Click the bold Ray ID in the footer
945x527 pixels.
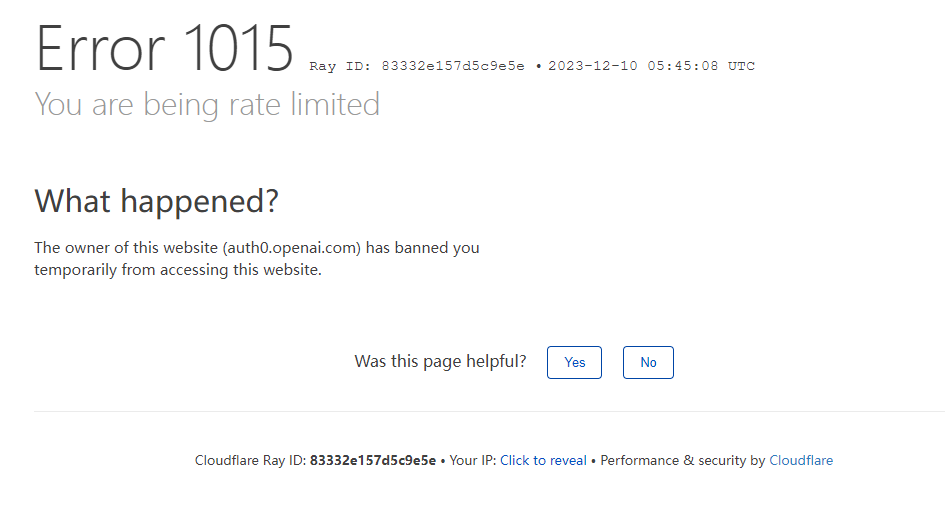click(373, 461)
